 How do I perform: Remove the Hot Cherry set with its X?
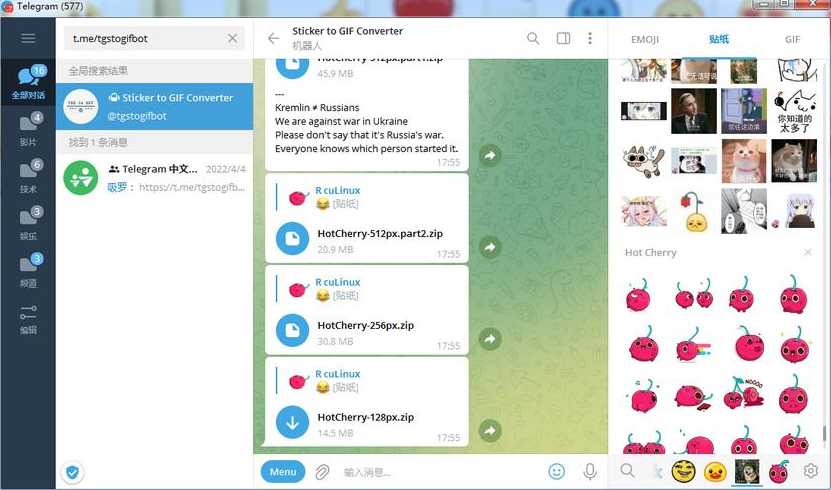[x=808, y=252]
